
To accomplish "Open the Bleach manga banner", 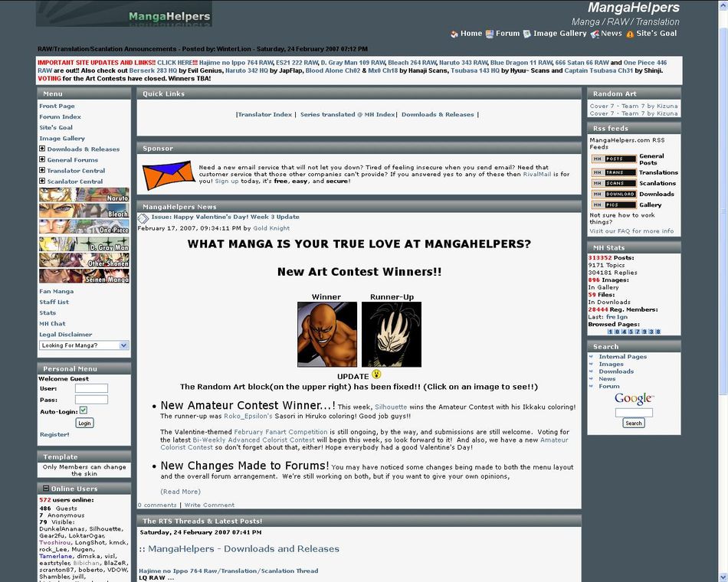I will [84, 211].
